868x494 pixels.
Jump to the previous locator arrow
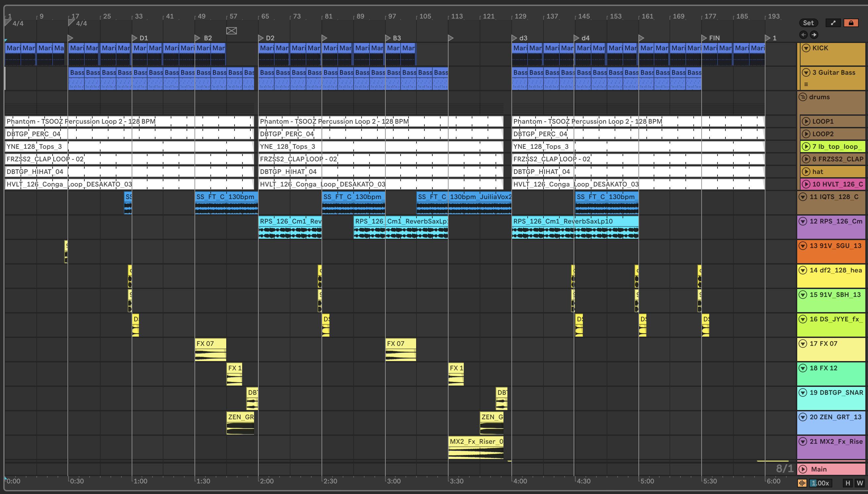tap(803, 35)
